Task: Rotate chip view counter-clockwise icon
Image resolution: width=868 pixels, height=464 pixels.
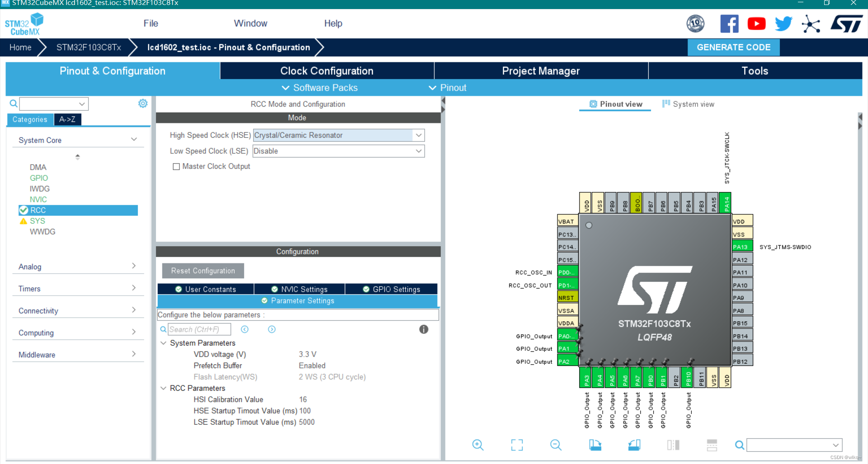Action: point(634,445)
